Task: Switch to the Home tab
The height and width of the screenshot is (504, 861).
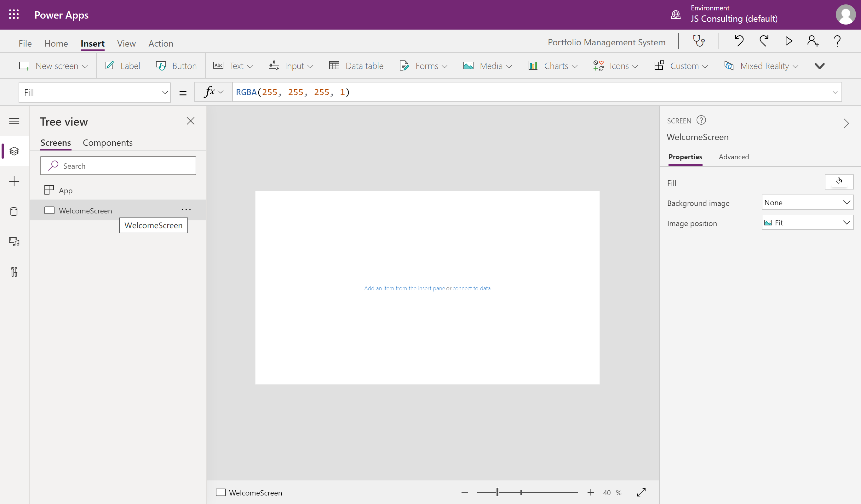Action: [56, 43]
